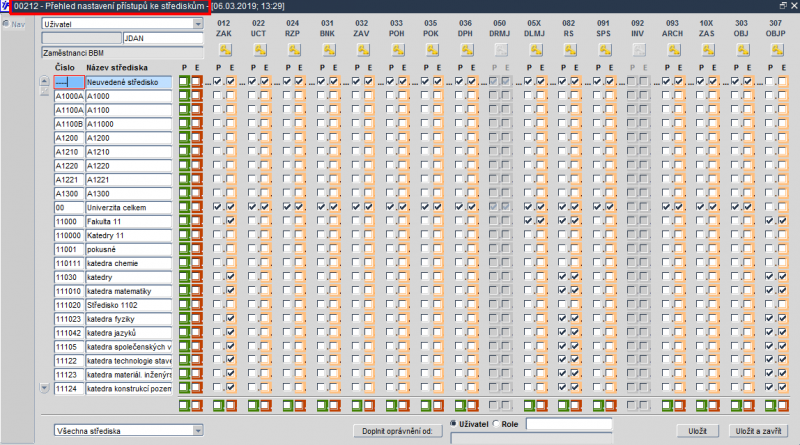
Task: Toggle 303 OBJ P checkbox for Univerzita celkem
Action: pyautogui.click(x=735, y=207)
